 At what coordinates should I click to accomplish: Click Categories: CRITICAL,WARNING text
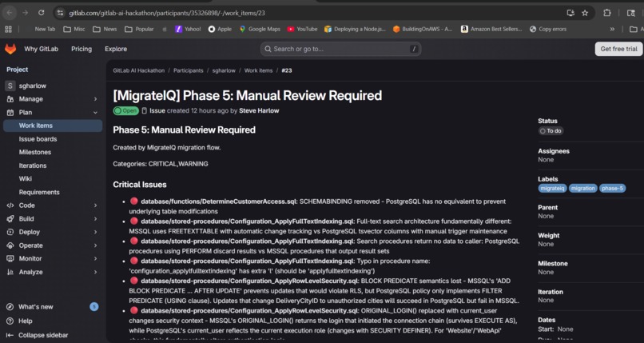pos(161,164)
